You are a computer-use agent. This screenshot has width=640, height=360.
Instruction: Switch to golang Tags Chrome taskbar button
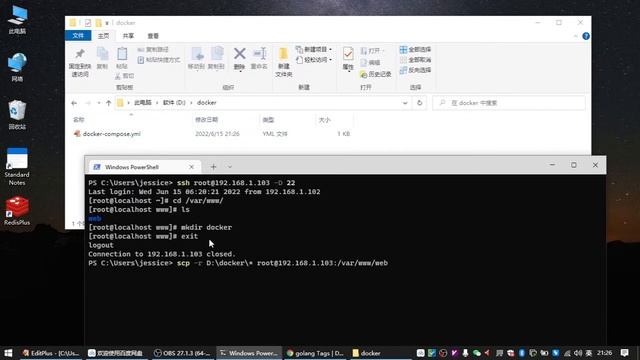(x=315, y=353)
